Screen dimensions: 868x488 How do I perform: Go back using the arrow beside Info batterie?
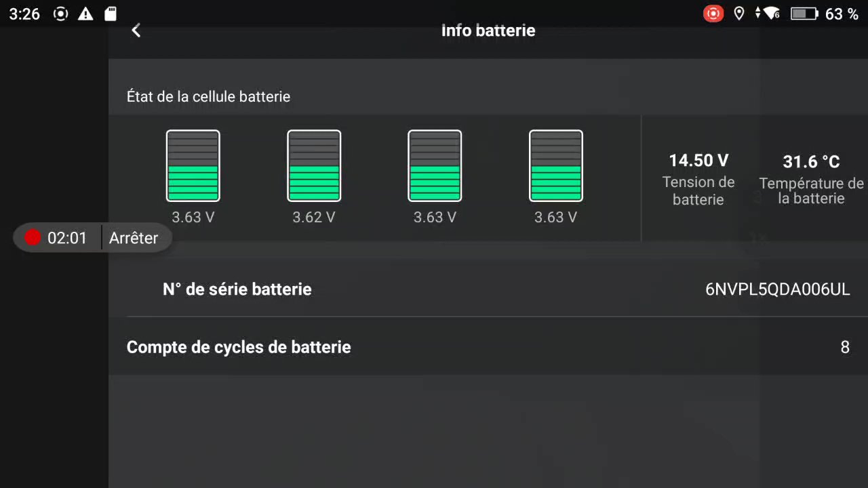136,30
